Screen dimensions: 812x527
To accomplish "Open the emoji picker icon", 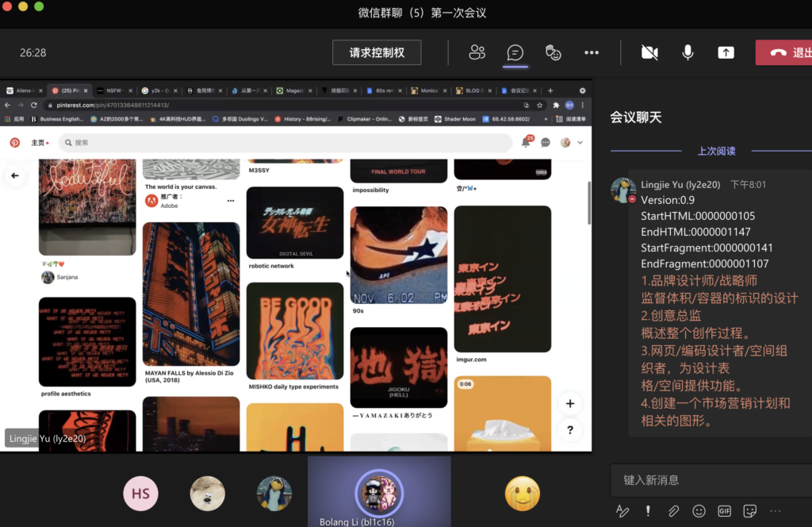I will coord(699,511).
